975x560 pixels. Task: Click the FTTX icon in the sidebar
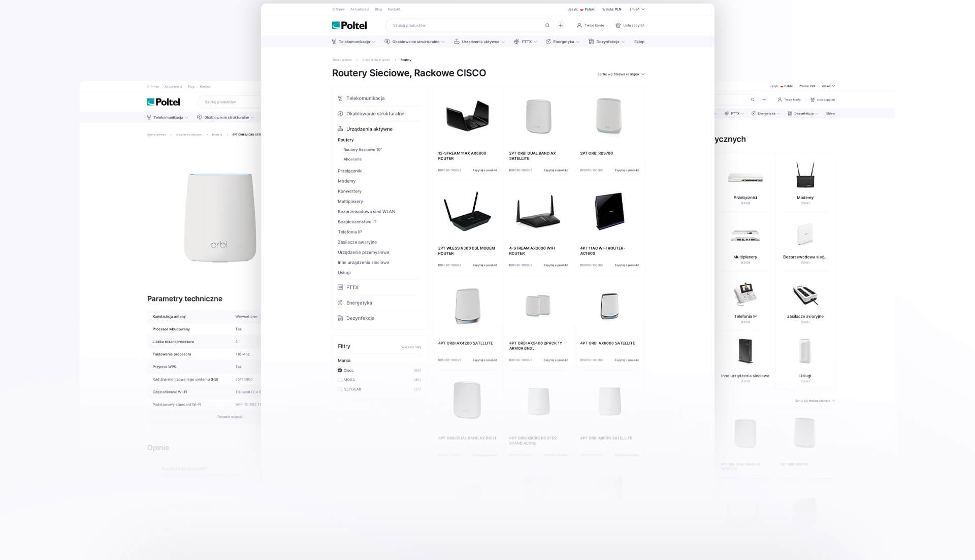coord(340,287)
